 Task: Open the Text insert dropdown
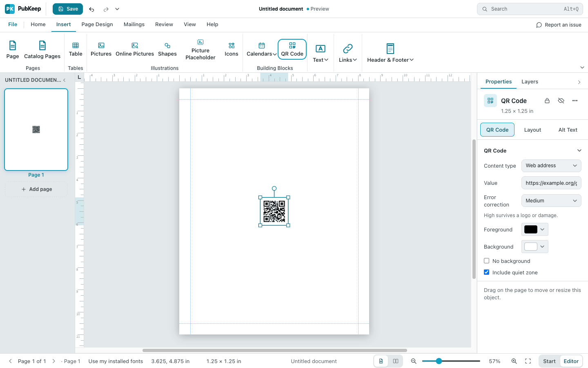[x=321, y=53]
